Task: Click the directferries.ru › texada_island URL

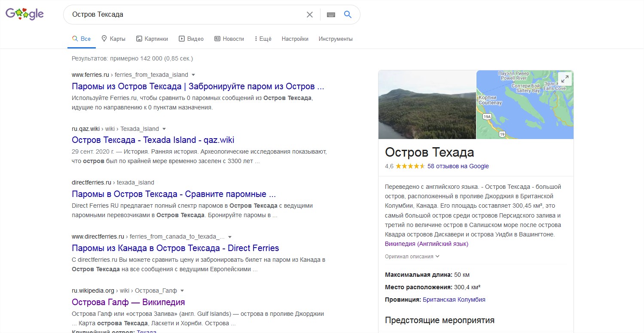Action: tap(113, 183)
